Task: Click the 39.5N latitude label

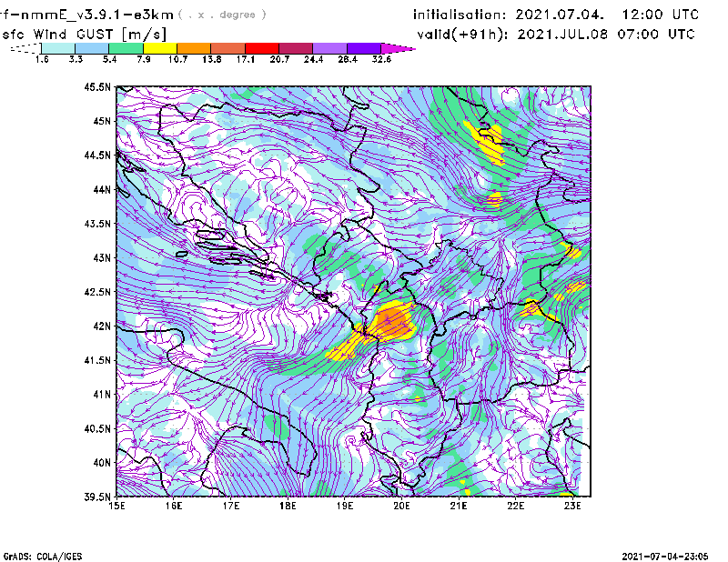Action: click(x=97, y=497)
